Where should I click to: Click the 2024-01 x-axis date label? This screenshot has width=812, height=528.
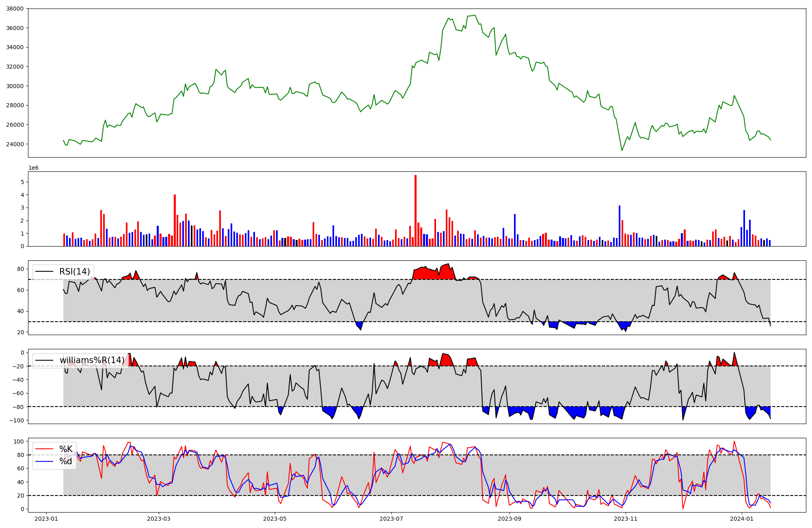tap(742, 519)
